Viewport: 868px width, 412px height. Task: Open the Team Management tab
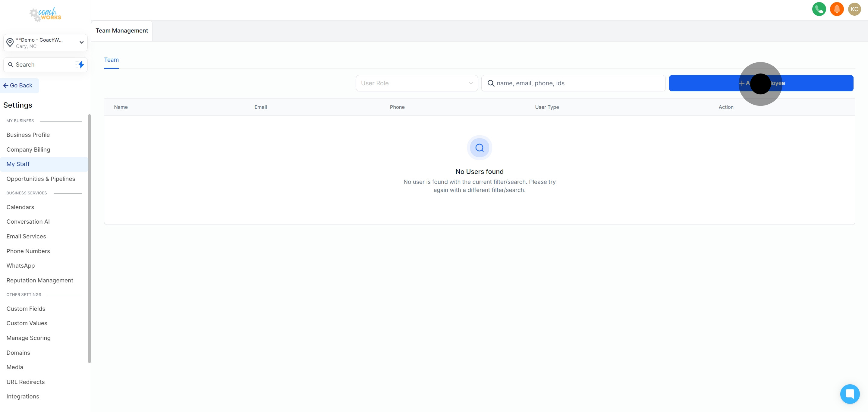[122, 31]
